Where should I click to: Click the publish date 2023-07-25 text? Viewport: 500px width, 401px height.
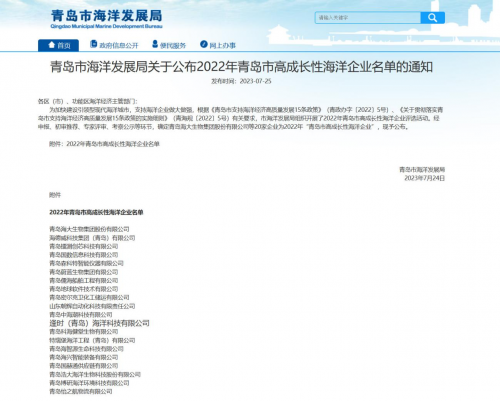[x=255, y=81]
